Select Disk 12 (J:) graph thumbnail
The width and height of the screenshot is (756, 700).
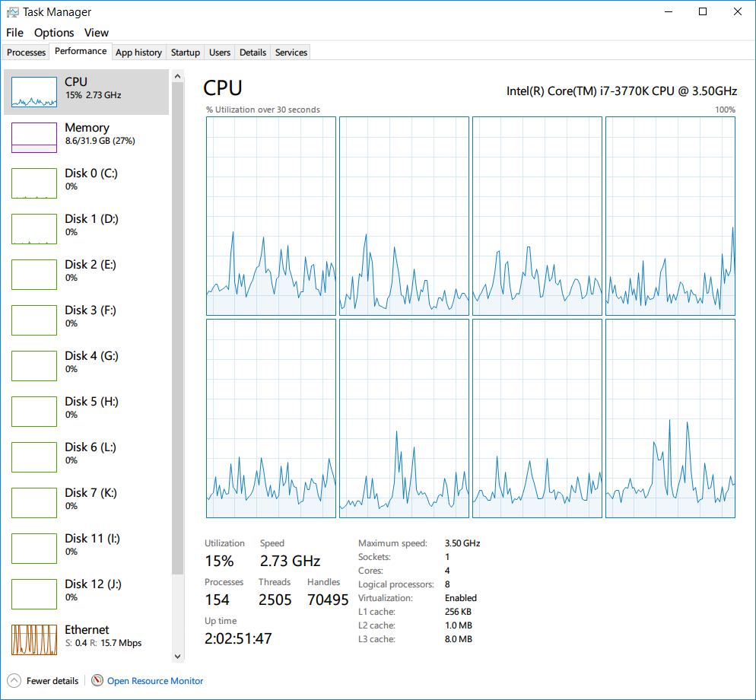point(34,594)
